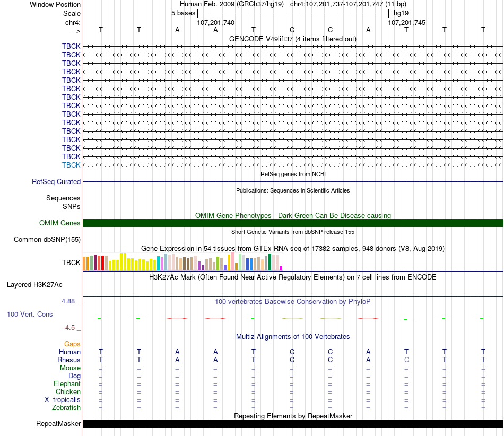504x436 pixels.
Task: Open the H3K27Ac Mark ENCODE track title
Action: pyautogui.click(x=292, y=277)
